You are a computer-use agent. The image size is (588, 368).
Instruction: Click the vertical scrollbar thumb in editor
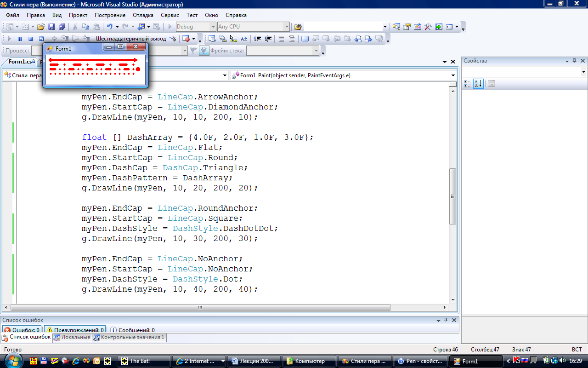point(452,196)
